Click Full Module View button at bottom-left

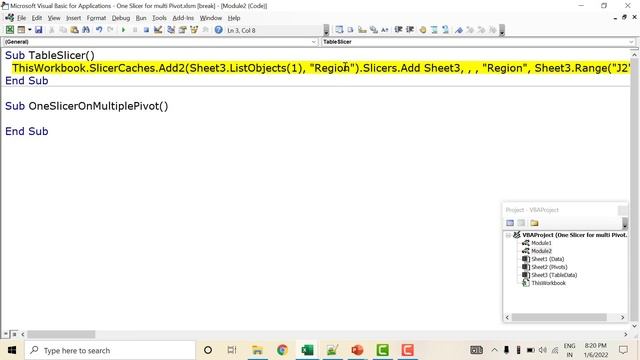(x=13, y=334)
